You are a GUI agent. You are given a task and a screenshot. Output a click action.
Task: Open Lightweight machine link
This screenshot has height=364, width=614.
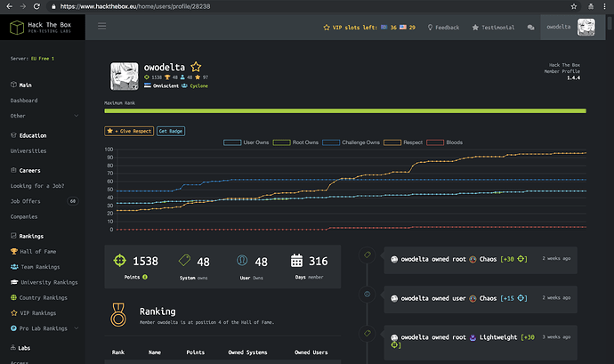498,337
